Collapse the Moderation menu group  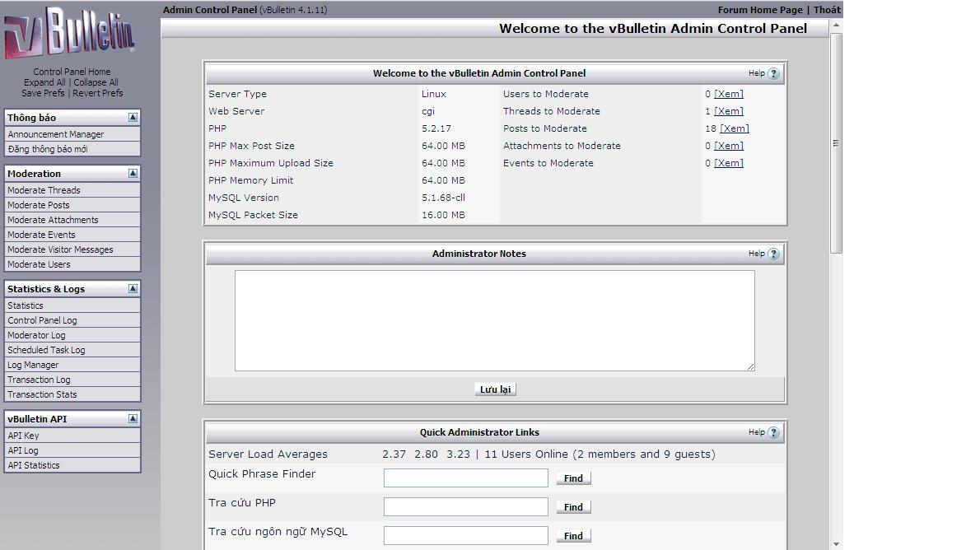point(133,173)
